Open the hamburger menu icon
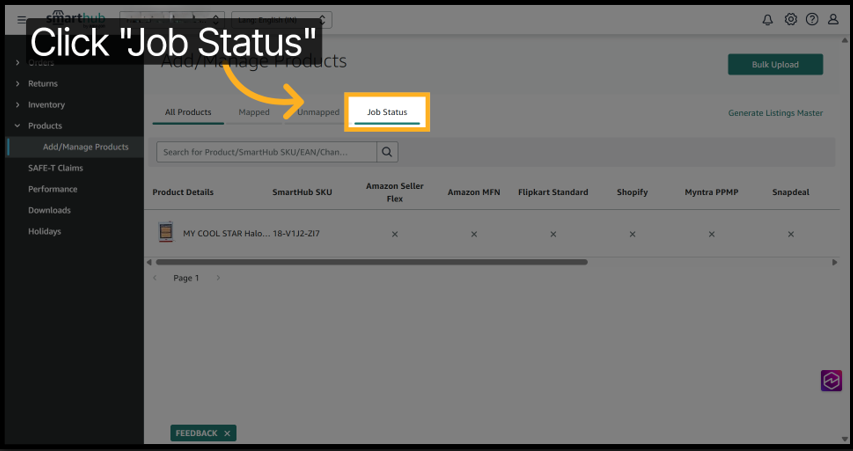Image resolution: width=853 pixels, height=451 pixels. pyautogui.click(x=22, y=20)
